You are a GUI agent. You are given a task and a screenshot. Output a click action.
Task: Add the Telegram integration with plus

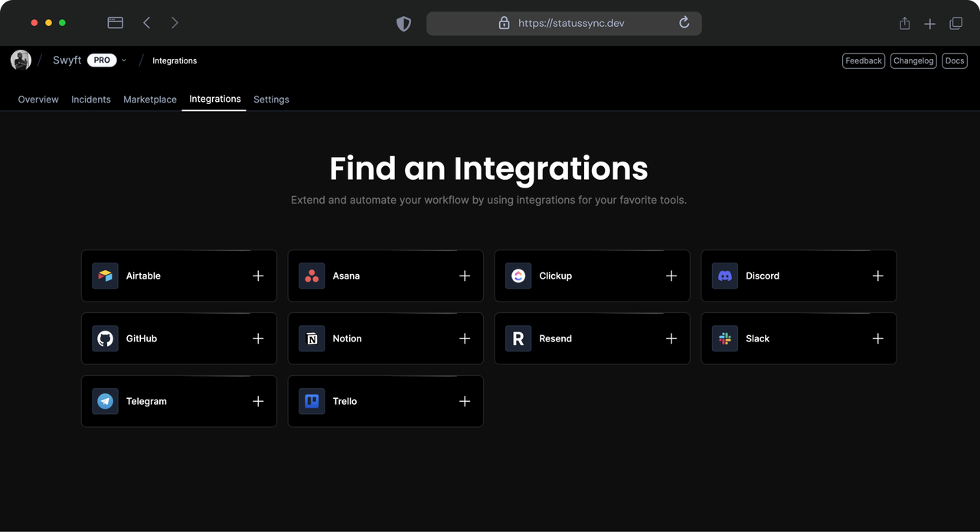[258, 401]
